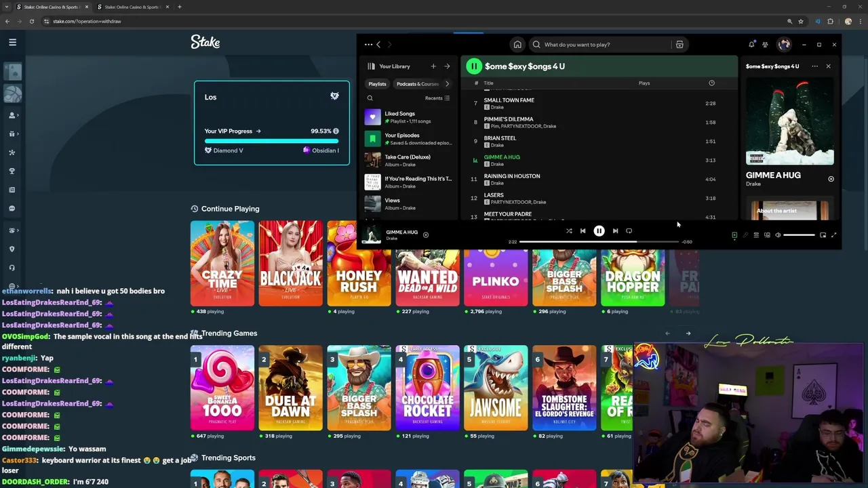Open Liked Songs playlist
868x488 pixels.
pos(408,117)
